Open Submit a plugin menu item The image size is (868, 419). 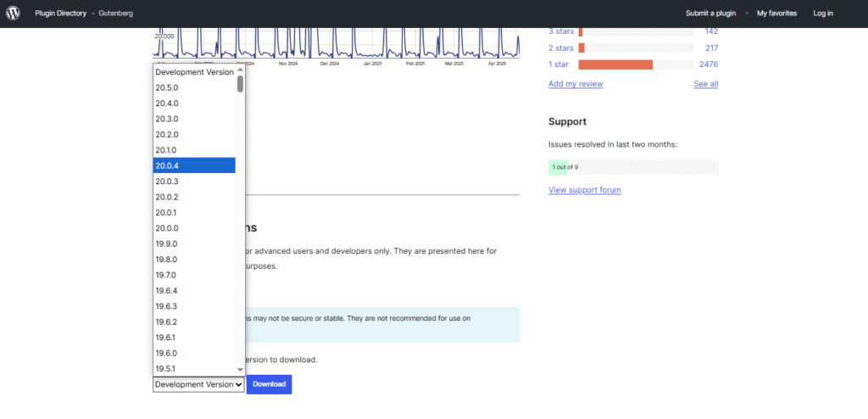[712, 14]
